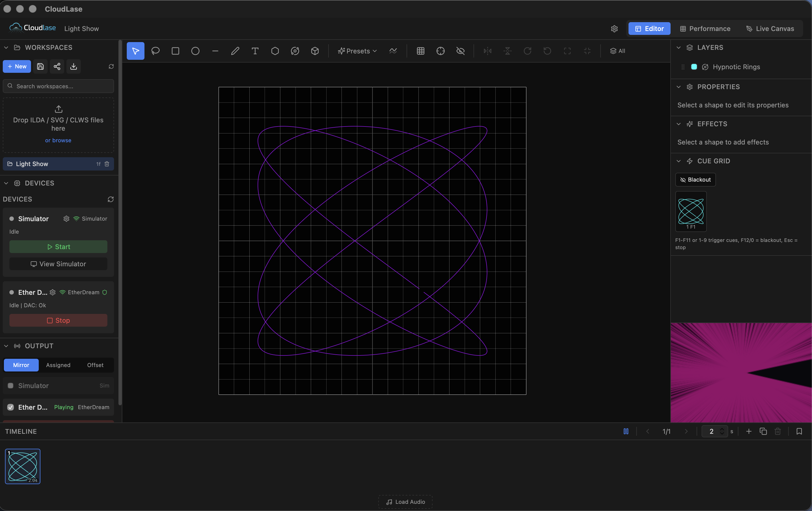Choose the 3D cube tool
Image resolution: width=812 pixels, height=511 pixels.
point(315,51)
